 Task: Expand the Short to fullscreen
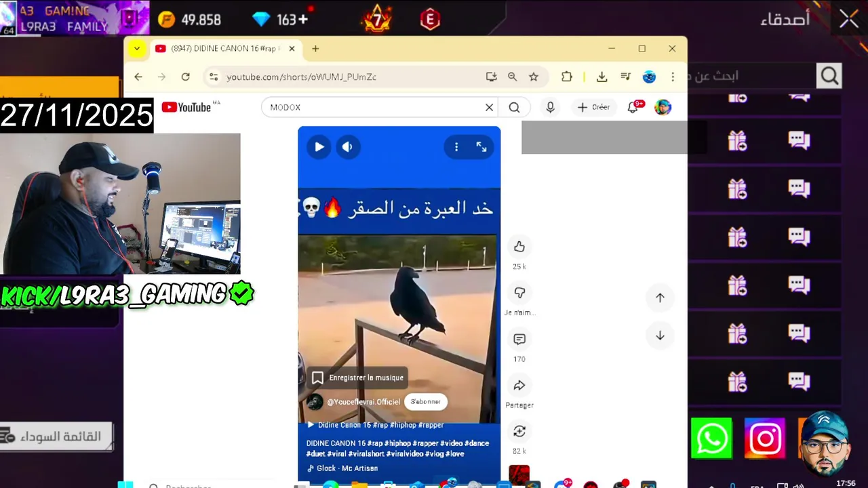click(481, 146)
